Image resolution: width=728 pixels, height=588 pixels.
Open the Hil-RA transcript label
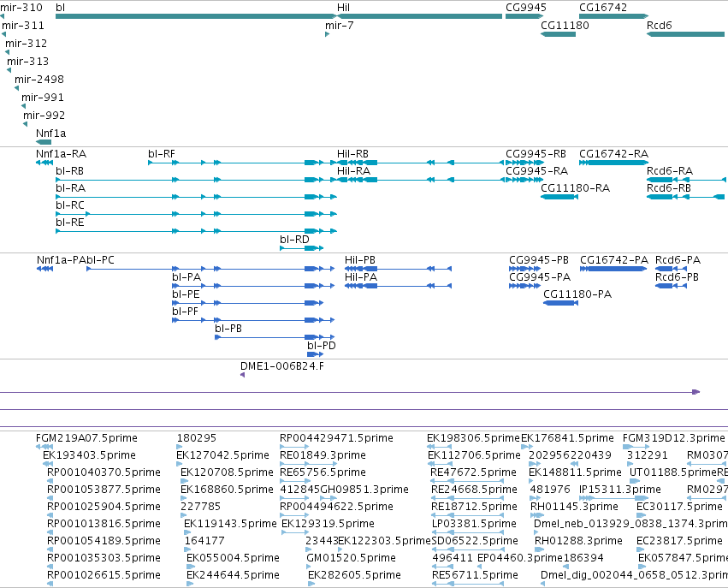pos(354,171)
